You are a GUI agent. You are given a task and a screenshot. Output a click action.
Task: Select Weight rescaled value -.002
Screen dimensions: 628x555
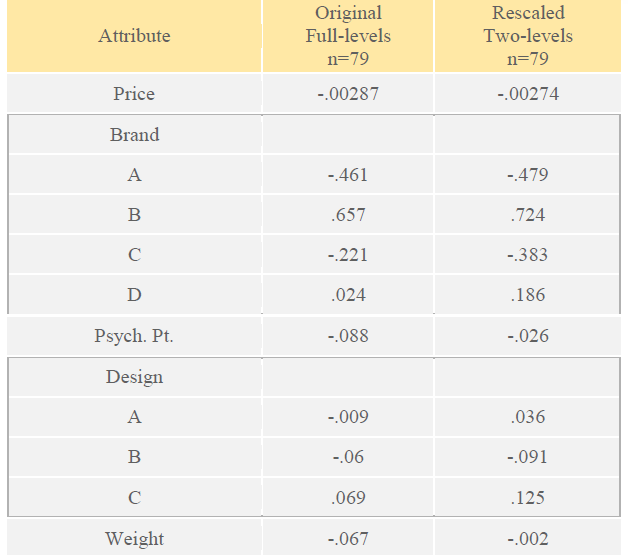click(x=528, y=539)
